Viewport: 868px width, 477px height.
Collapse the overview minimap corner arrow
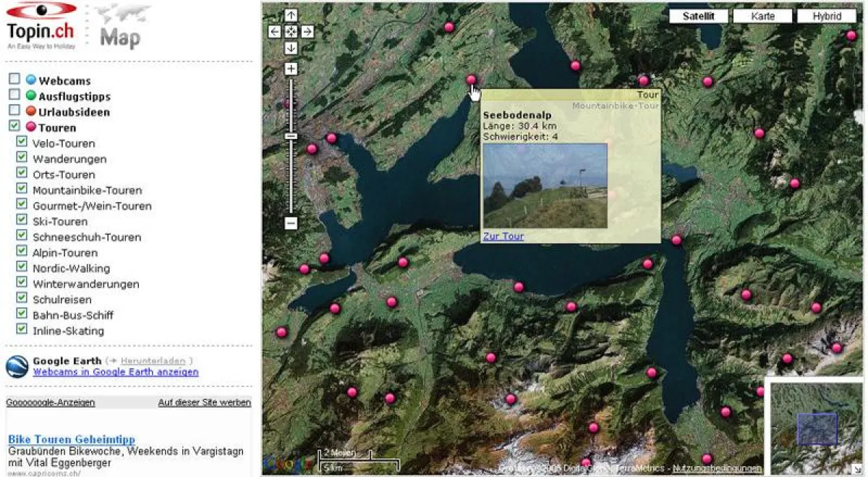click(857, 469)
